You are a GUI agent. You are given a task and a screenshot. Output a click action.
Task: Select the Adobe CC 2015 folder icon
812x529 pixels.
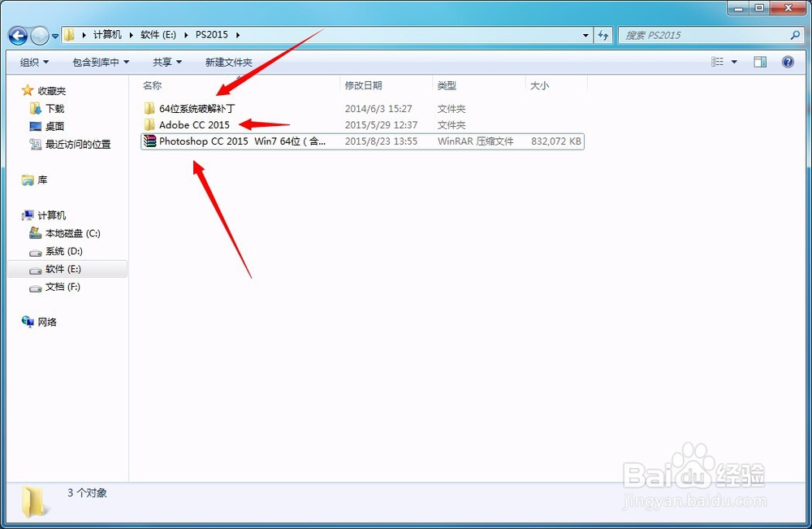point(149,124)
